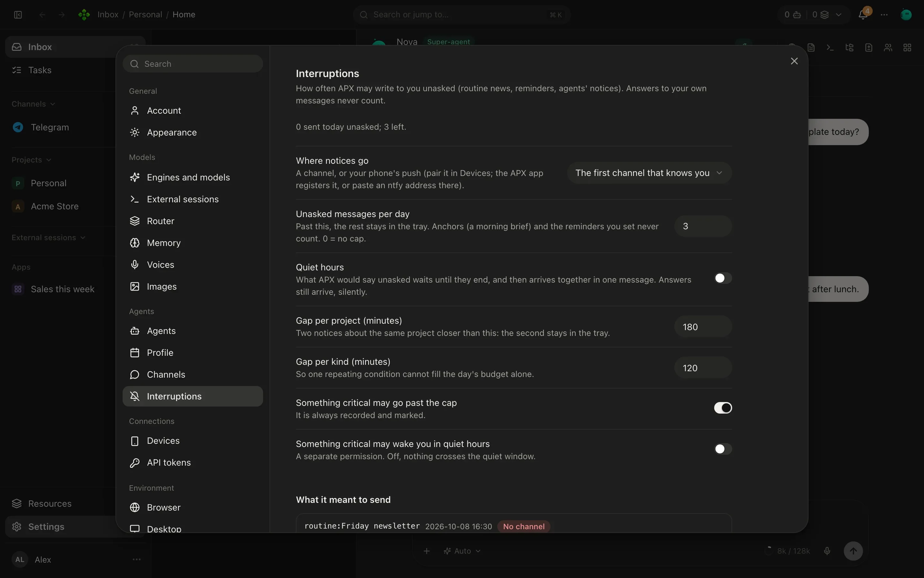Viewport: 924px width, 578px height.
Task: Open the agents and layers counter dropdown
Action: click(814, 14)
